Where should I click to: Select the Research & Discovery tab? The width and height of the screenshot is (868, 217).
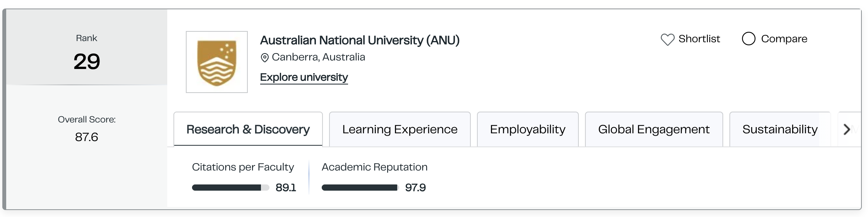(x=248, y=129)
